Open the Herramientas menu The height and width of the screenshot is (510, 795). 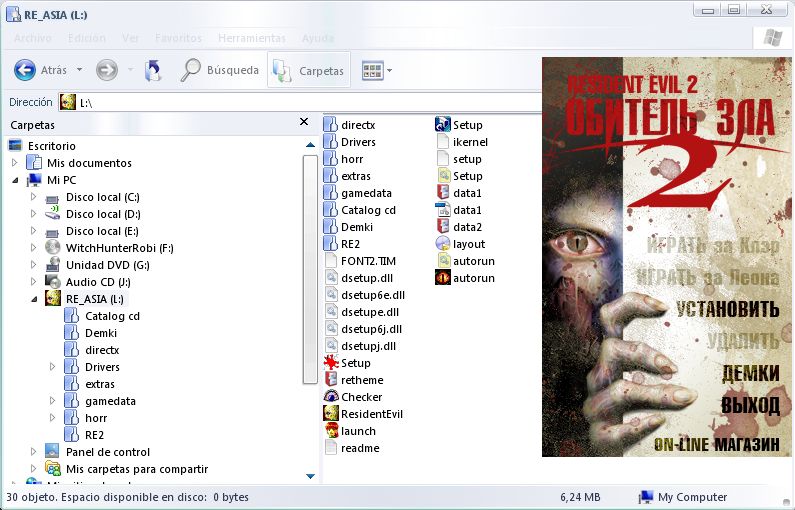click(x=251, y=38)
